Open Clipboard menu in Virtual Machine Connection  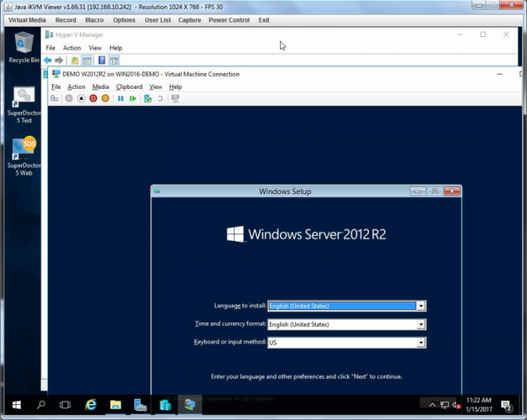click(129, 87)
